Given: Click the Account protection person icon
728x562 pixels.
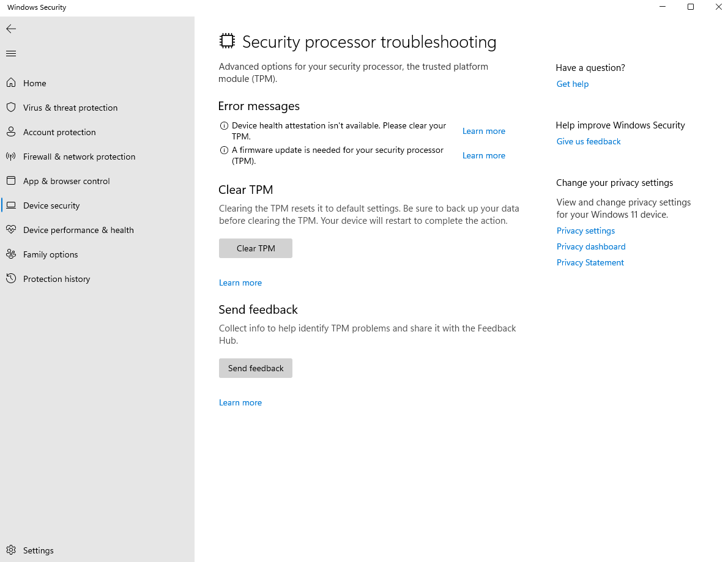Looking at the screenshot, I should pos(11,132).
